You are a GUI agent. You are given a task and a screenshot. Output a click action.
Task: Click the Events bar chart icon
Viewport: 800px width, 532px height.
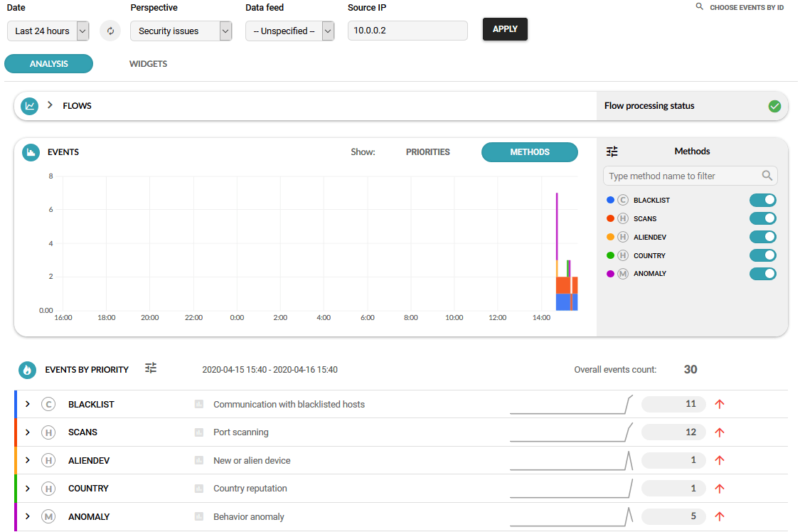[x=31, y=152]
